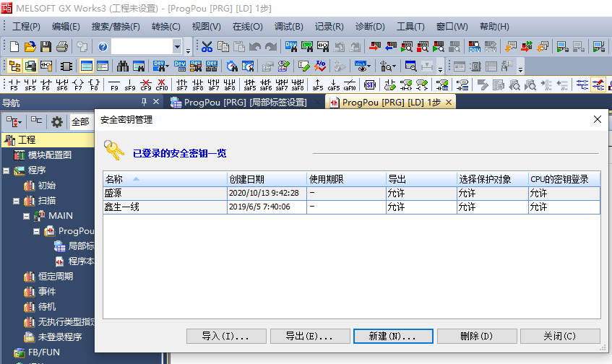Select the 盛源 security key row

[165, 193]
